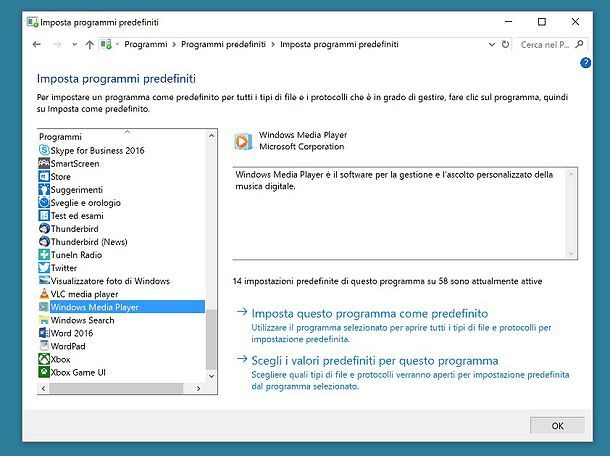Click in the Cerca nel P... search field
Image resolution: width=610 pixels, height=456 pixels.
point(545,45)
